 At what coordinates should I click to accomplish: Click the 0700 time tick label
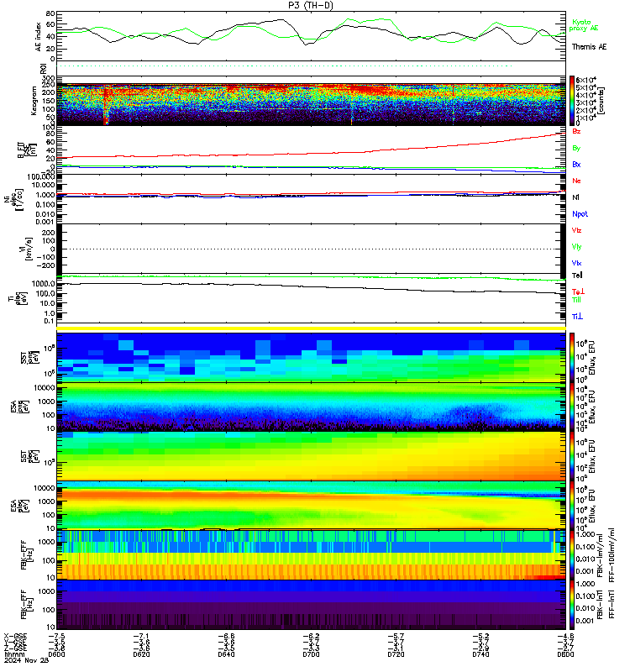point(311,654)
